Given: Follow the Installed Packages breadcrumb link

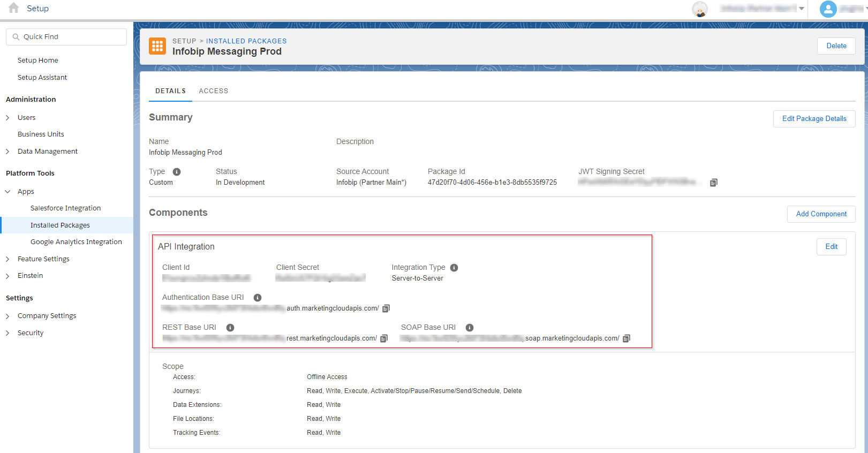Looking at the screenshot, I should [246, 41].
